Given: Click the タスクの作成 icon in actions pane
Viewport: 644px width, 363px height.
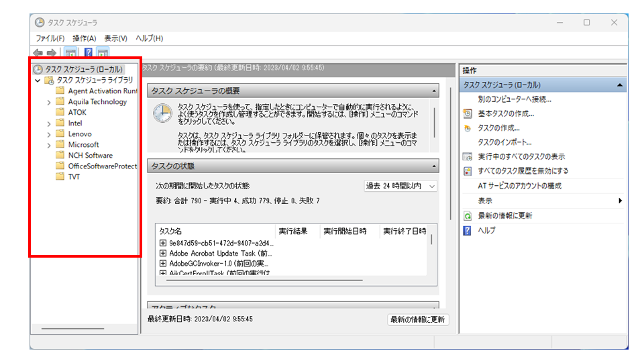Looking at the screenshot, I should pos(468,128).
